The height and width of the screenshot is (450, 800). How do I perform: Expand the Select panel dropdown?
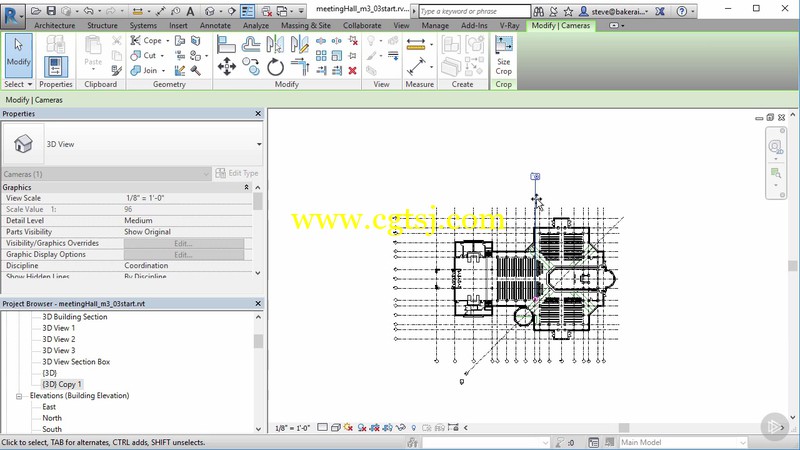point(18,84)
